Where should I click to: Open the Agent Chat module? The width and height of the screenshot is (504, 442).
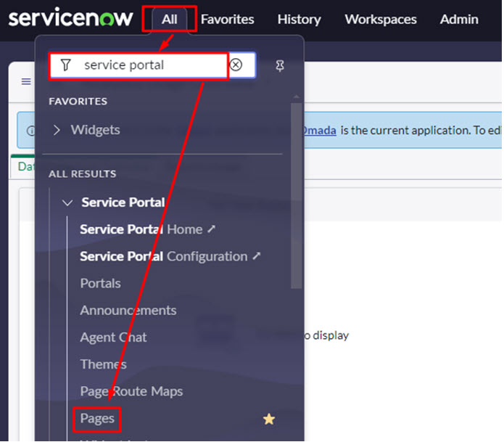[x=113, y=337]
